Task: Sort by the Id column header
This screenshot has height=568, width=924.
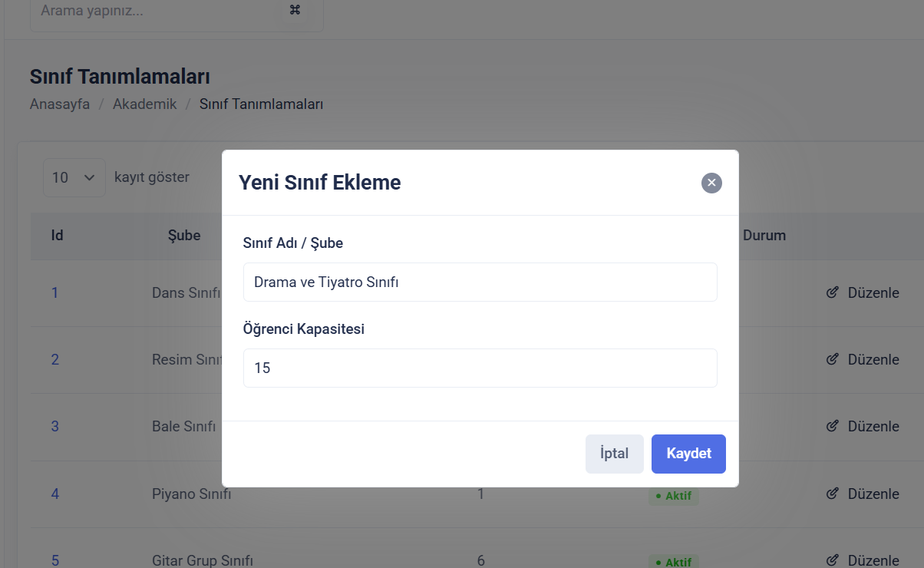Action: tap(58, 235)
